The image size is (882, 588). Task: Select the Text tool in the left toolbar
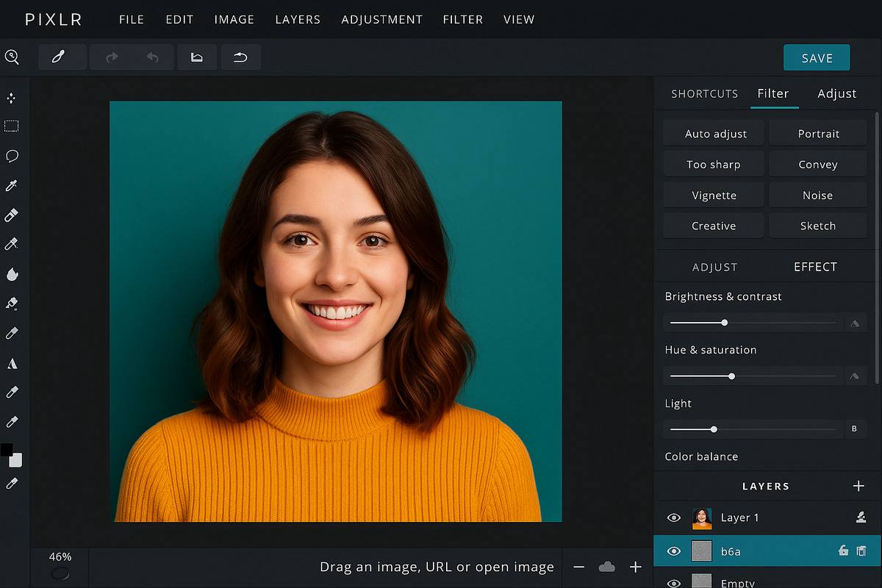(12, 362)
